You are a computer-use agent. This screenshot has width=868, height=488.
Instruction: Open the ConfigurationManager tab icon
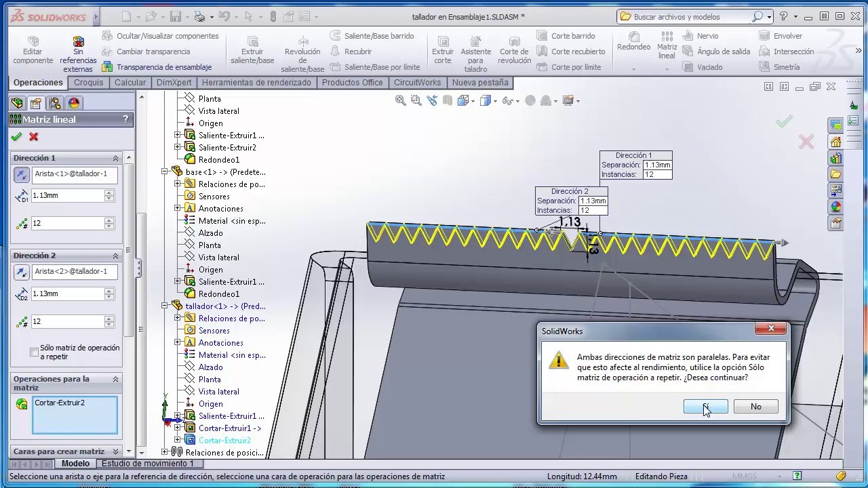55,103
